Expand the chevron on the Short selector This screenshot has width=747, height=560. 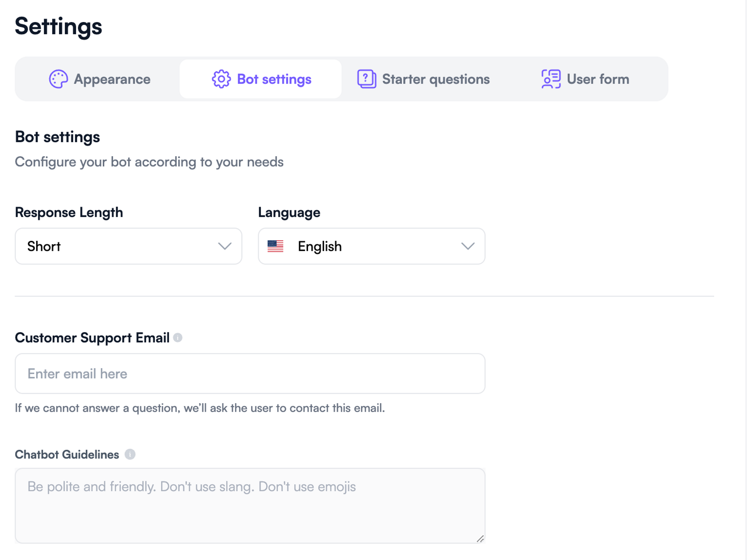[x=224, y=246]
